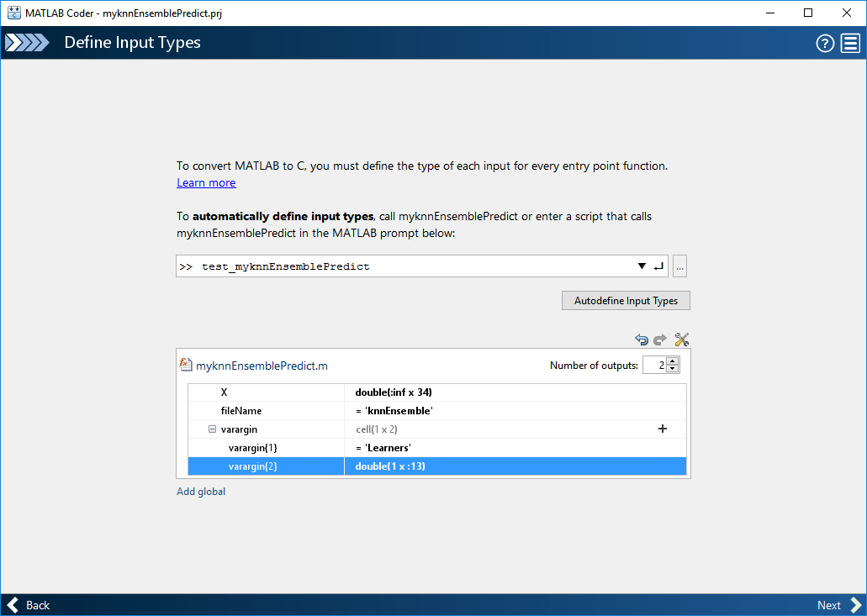Click the workflow steps chevron icon
The height and width of the screenshot is (616, 867).
pyautogui.click(x=27, y=43)
